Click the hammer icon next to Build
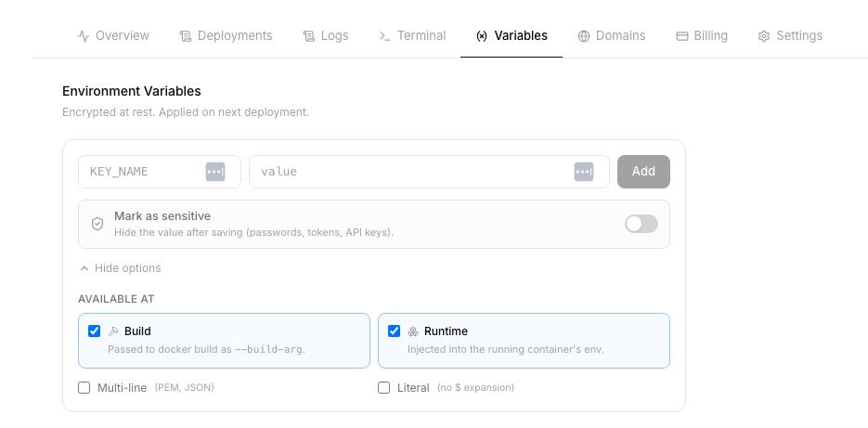The image size is (868, 428). coord(113,331)
